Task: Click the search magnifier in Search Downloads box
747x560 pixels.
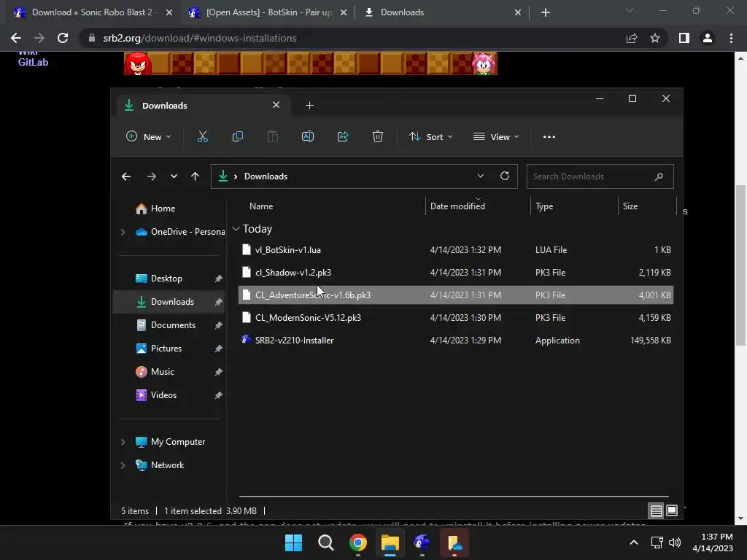Action: pos(659,176)
